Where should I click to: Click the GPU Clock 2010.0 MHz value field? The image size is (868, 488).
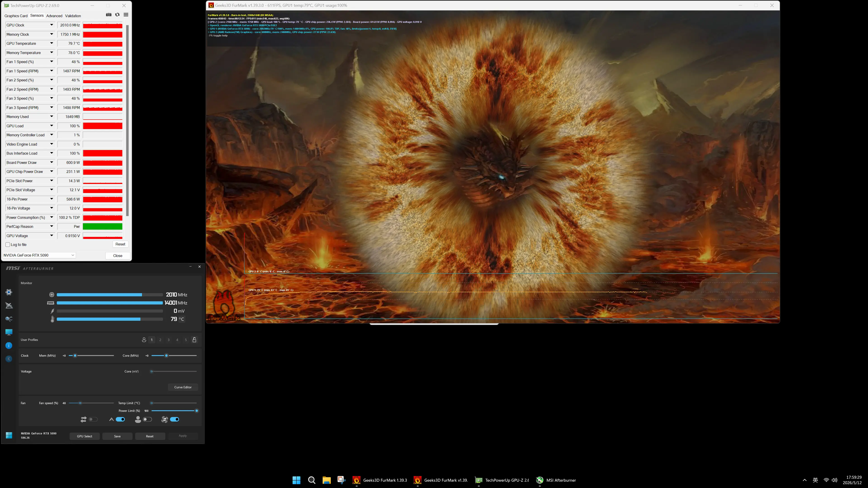69,25
